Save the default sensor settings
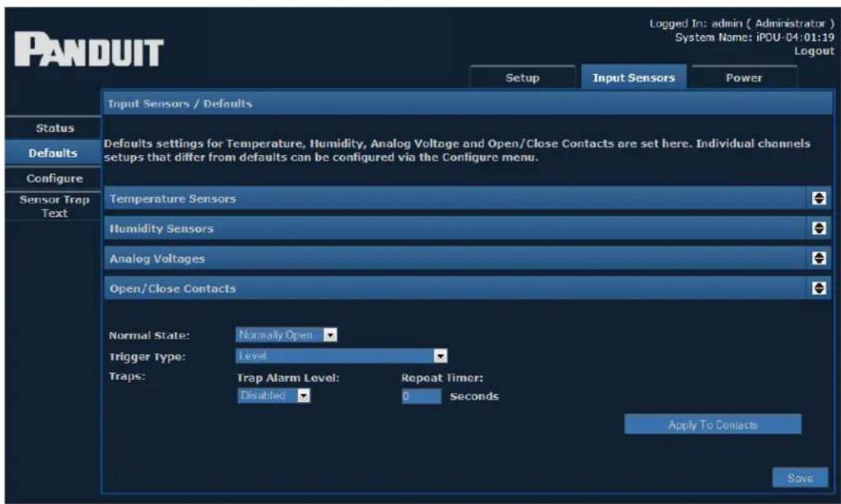 800,477
